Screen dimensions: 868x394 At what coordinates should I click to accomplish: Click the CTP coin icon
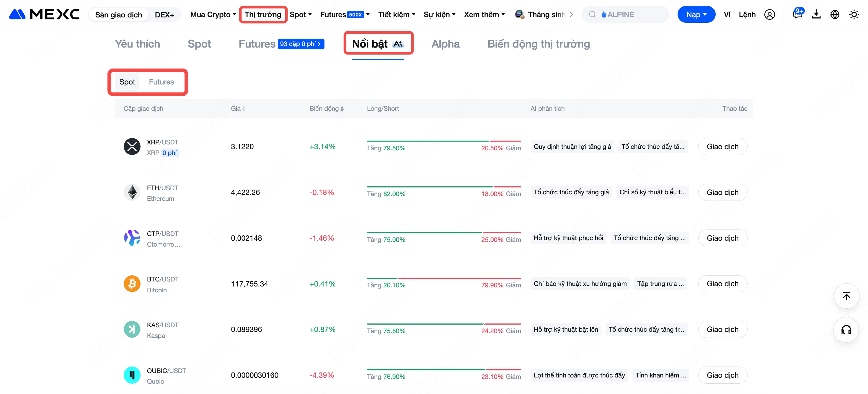[x=132, y=238]
